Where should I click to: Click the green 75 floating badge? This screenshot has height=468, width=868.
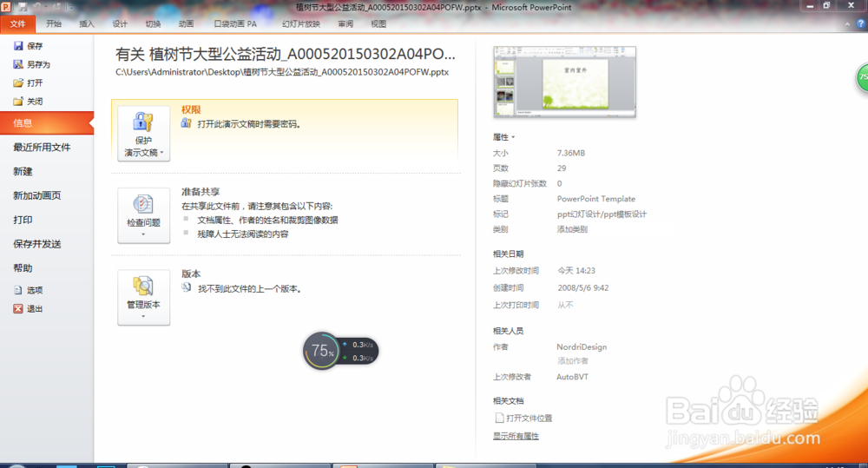(x=863, y=77)
